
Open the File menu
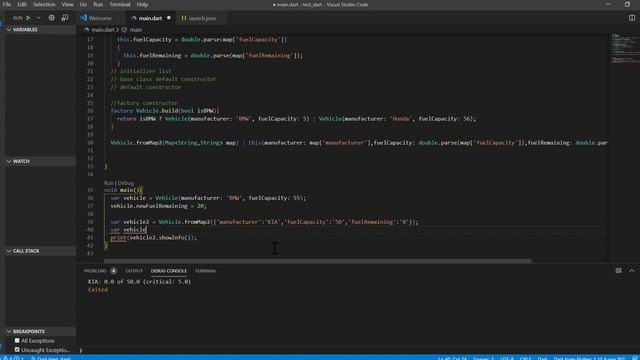click(x=7, y=4)
